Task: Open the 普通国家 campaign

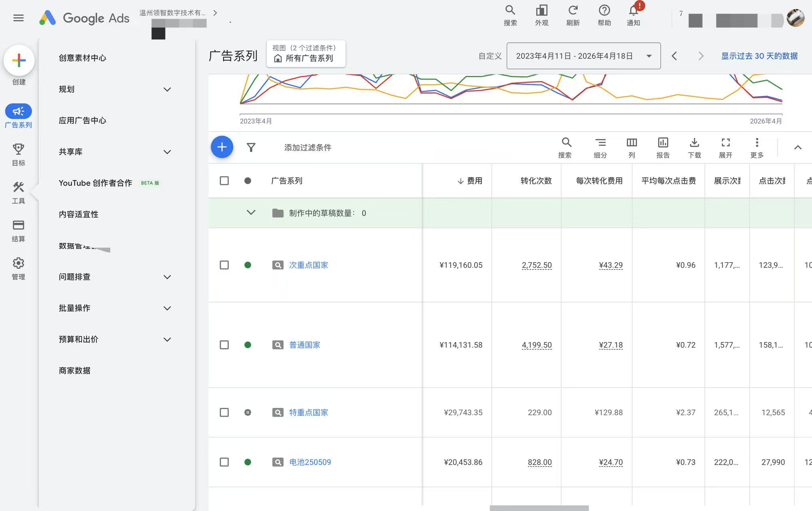Action: pyautogui.click(x=305, y=345)
